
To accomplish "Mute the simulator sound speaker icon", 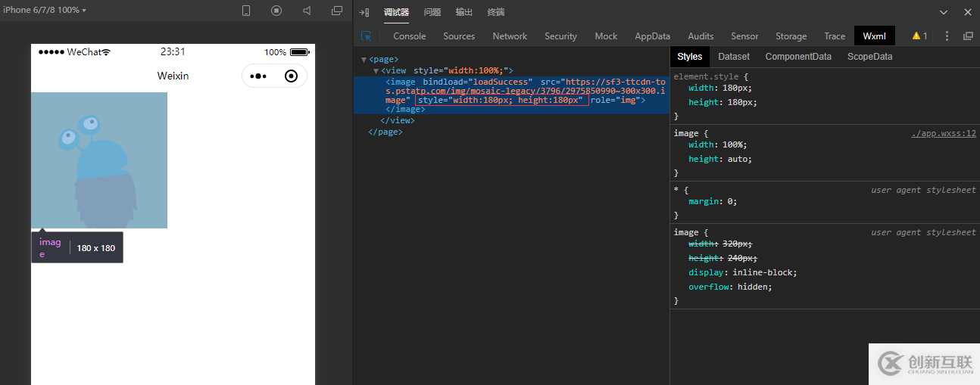I will point(307,11).
